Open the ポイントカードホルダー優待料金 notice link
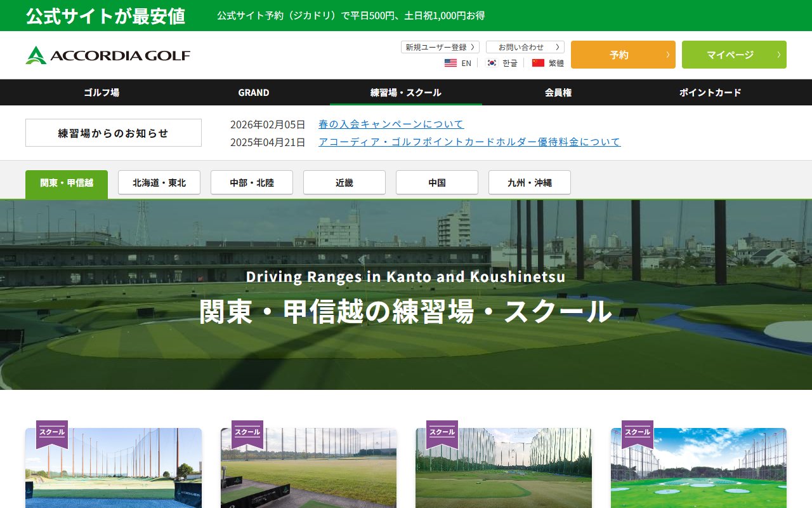This screenshot has height=508, width=812. tap(469, 142)
